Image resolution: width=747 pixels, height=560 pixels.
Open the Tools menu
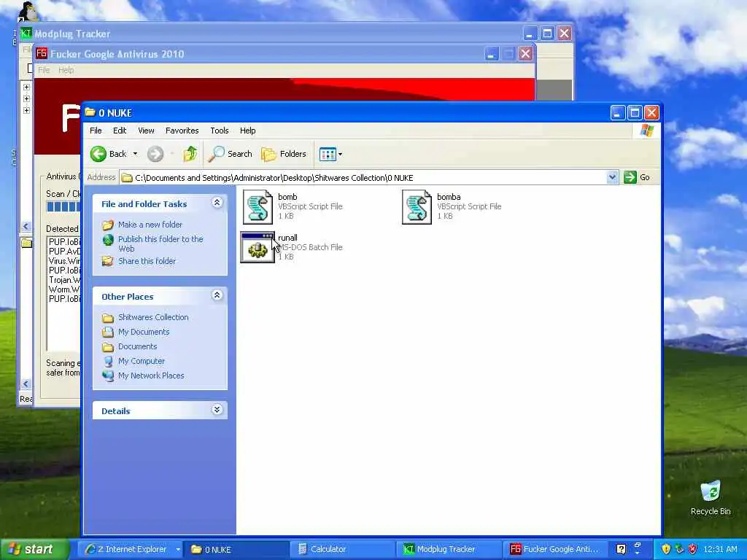[220, 131]
